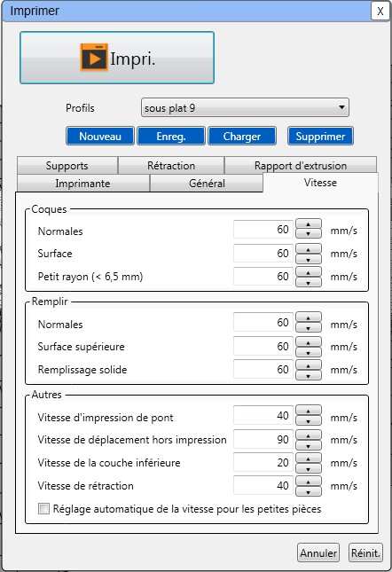Decrease Remplissage solide speed with down arrow

tap(309, 375)
